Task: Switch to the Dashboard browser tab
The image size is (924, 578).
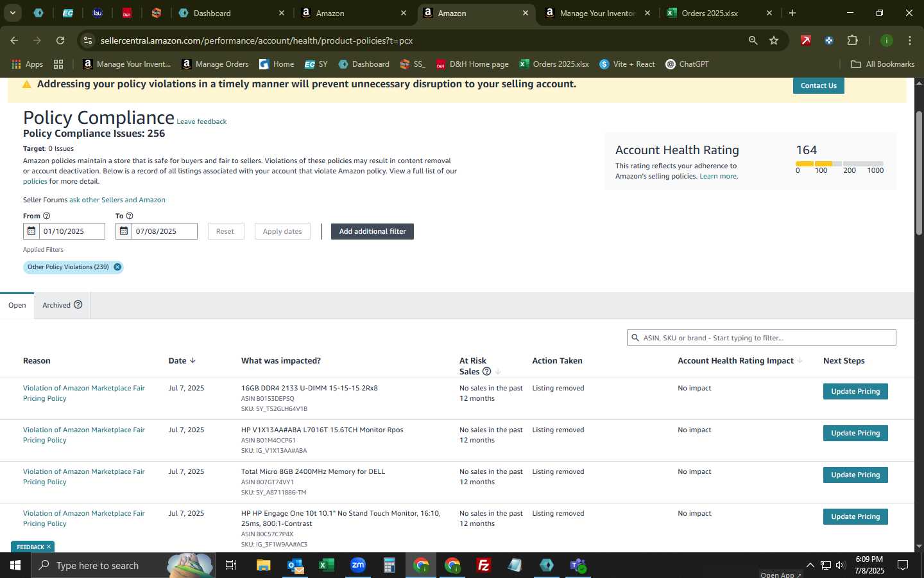Action: tap(232, 13)
